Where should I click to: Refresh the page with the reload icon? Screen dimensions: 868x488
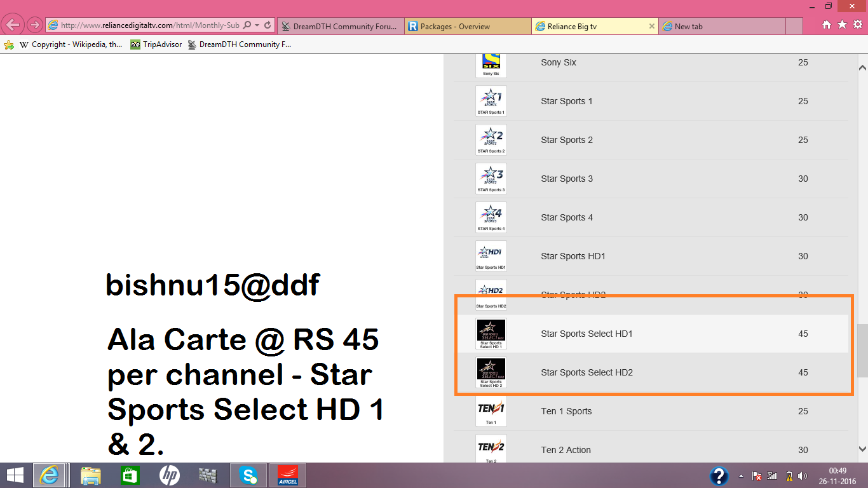click(268, 25)
